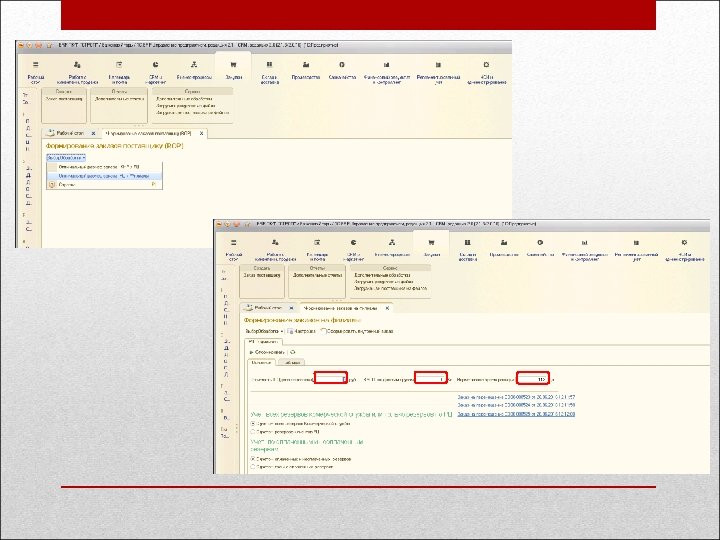Open Заказ на перемещение link ending 523
720x540 pixels.
(x=516, y=397)
